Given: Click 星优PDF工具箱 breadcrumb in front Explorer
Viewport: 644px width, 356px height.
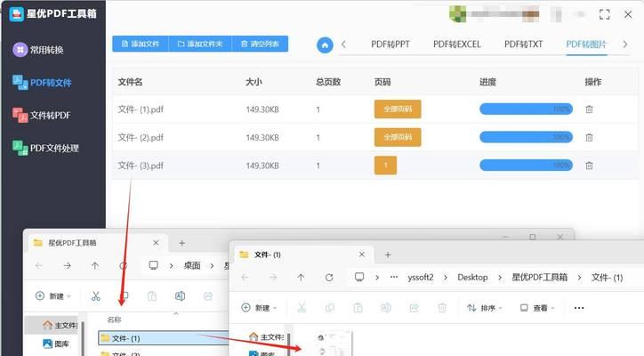Looking at the screenshot, I should (x=539, y=278).
